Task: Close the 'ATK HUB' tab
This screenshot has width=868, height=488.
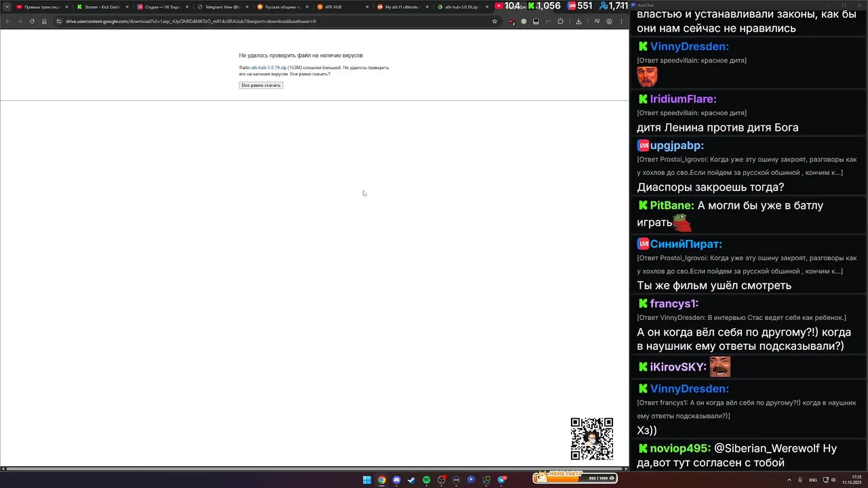Action: 368,7
